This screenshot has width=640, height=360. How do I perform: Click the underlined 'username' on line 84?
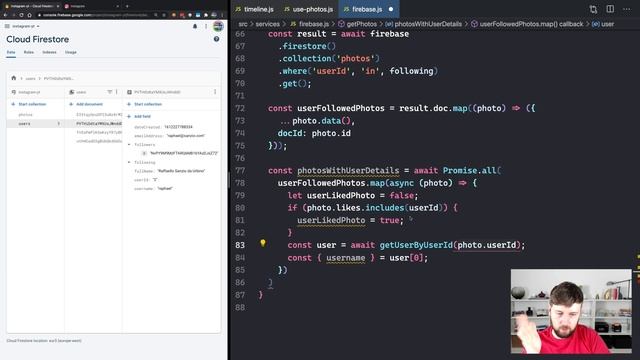coord(345,258)
